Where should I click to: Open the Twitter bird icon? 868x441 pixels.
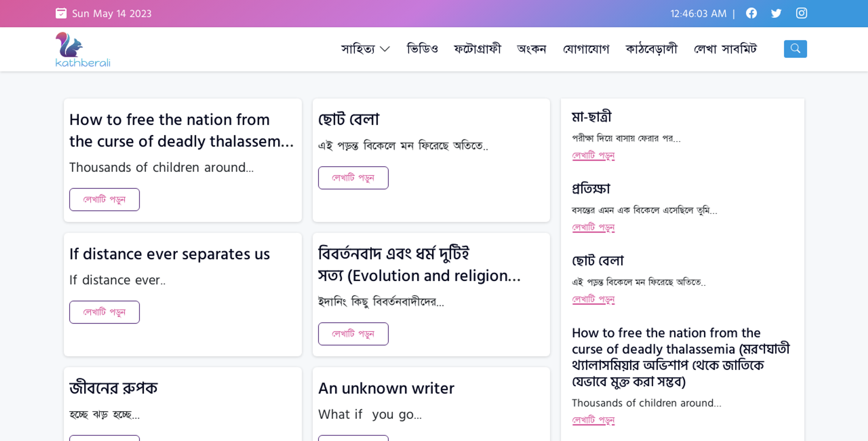click(776, 13)
